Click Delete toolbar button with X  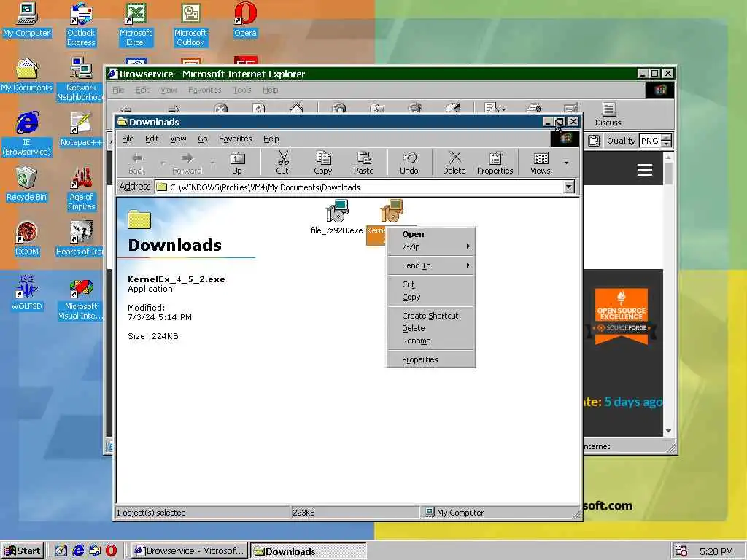[454, 163]
